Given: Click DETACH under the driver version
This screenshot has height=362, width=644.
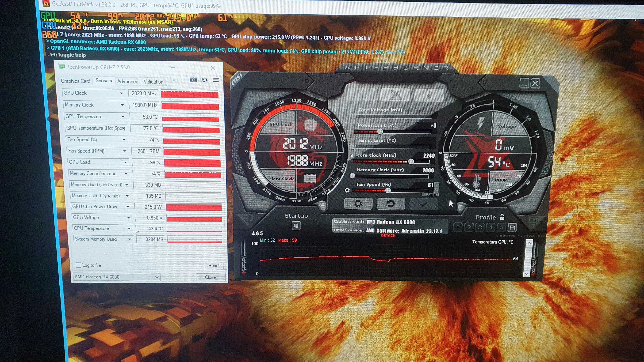Looking at the screenshot, I should tap(388, 235).
